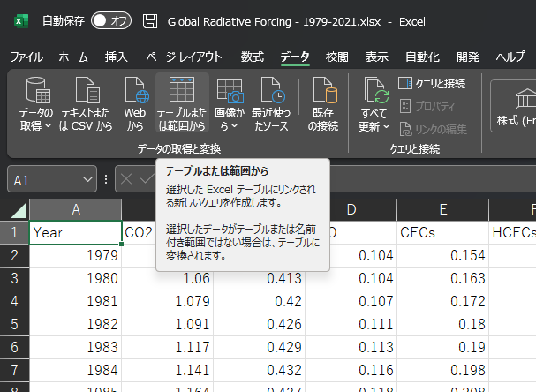Click テキストまたは CSV から import button

click(86, 104)
